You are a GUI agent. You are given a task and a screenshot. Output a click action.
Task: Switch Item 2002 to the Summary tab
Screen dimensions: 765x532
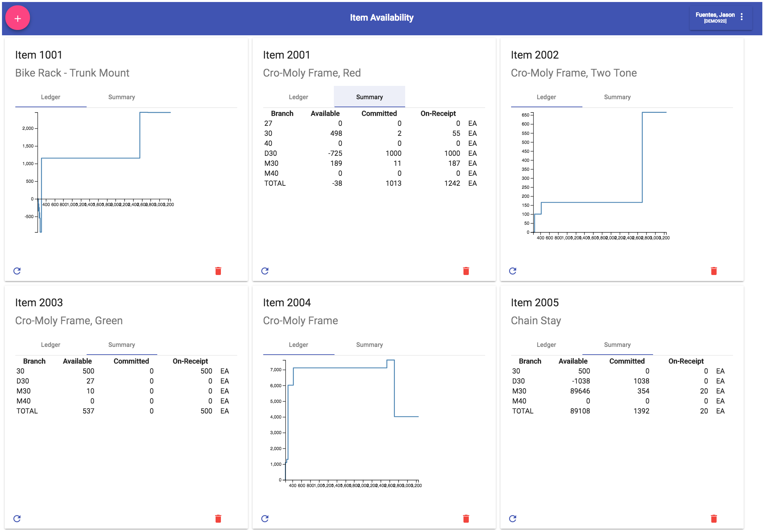point(617,97)
